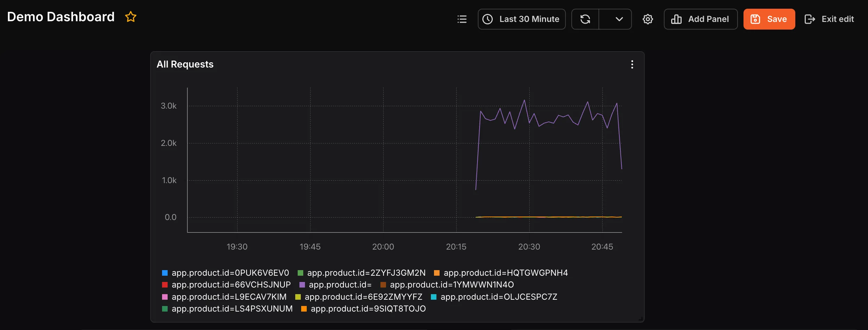Click the All Requests panel title
868x330 pixels.
click(185, 64)
